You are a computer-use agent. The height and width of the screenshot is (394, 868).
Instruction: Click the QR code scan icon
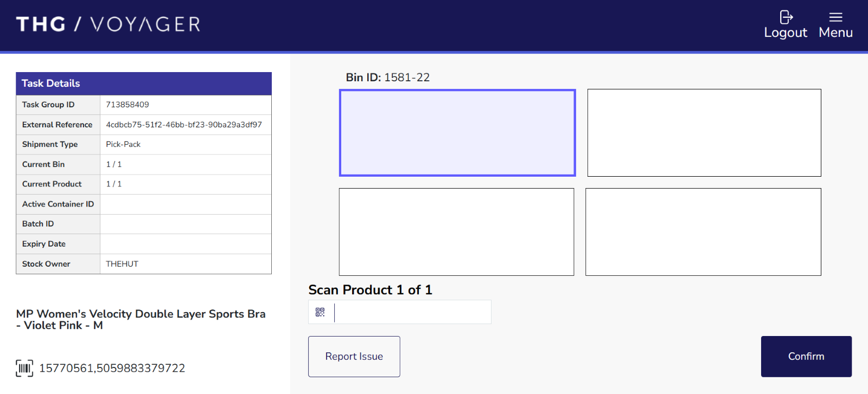(320, 312)
